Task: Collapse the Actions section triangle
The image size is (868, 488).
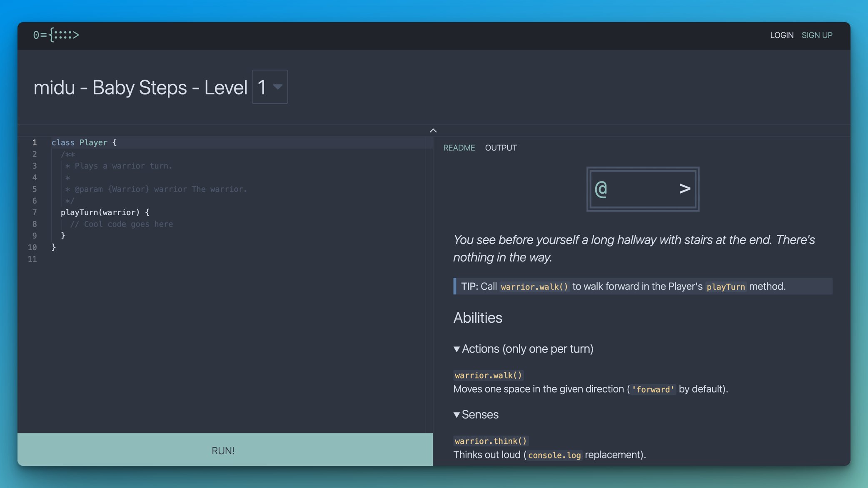Action: tap(457, 349)
